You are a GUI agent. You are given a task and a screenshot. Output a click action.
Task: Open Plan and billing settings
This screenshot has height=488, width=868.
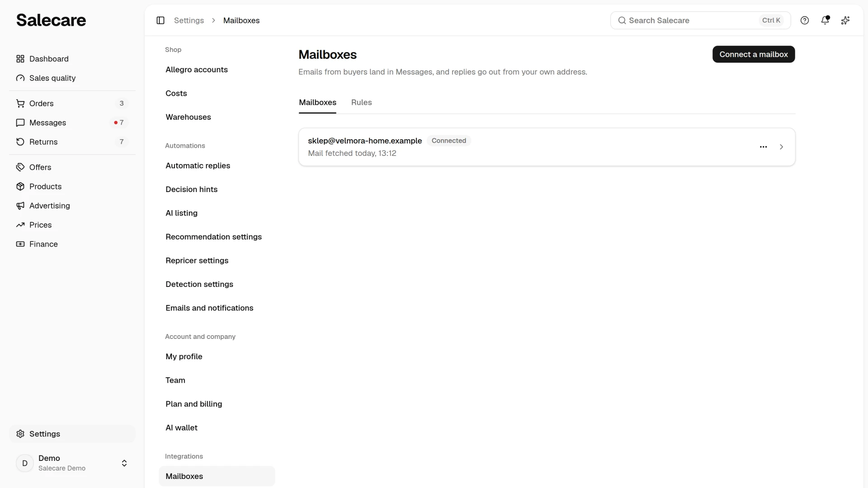click(x=193, y=404)
